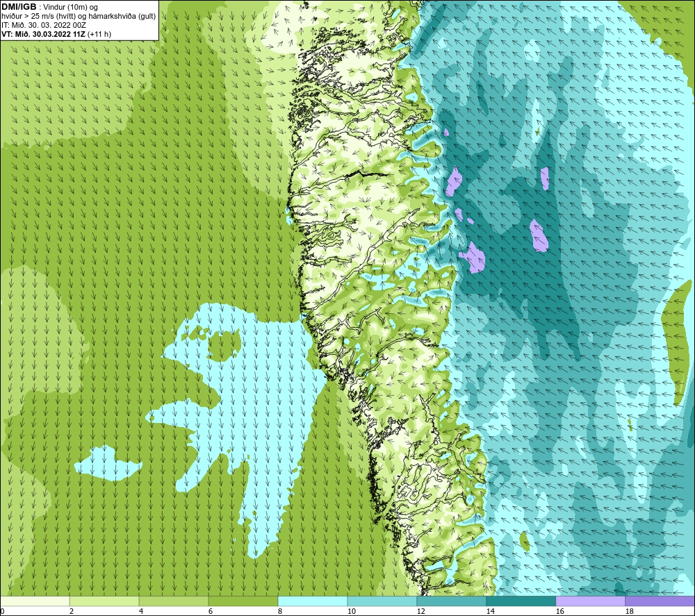The width and height of the screenshot is (695, 616).
Task: Click the IT: Mið. 30. 03. 2022 00Z line
Action: click(43, 25)
